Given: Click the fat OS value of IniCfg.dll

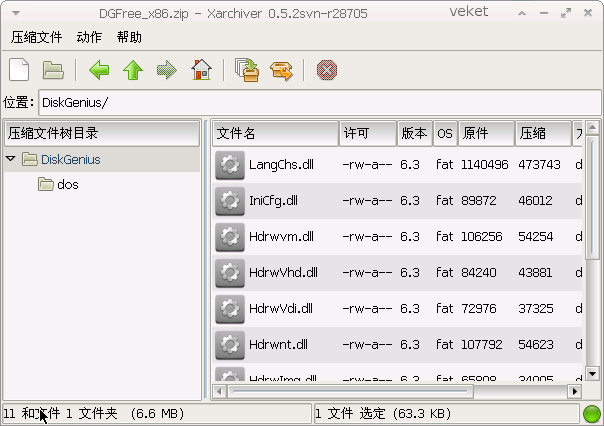Looking at the screenshot, I should pos(444,201).
